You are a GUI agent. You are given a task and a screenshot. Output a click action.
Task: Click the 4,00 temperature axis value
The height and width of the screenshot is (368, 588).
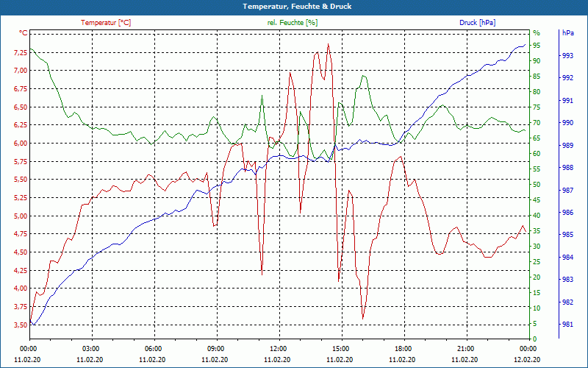click(21, 289)
